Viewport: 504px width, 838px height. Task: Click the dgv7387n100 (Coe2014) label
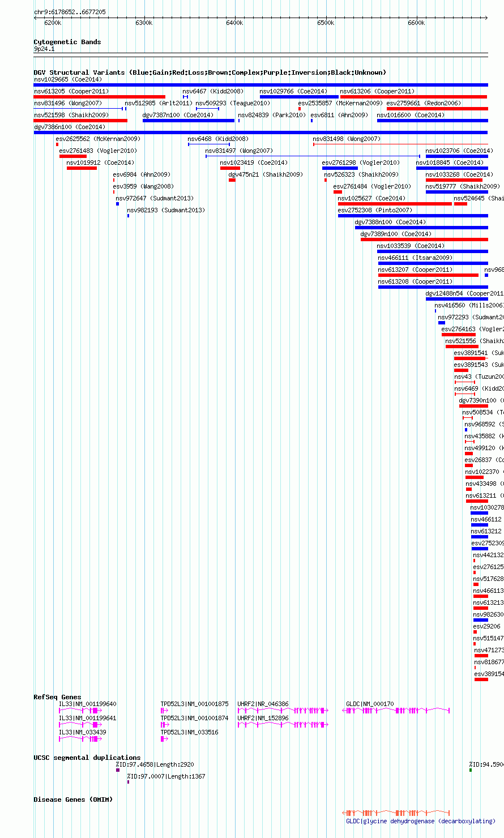(x=178, y=115)
